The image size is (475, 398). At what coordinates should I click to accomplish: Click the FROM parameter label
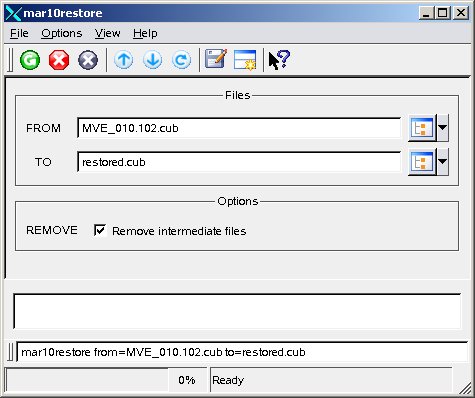43,128
